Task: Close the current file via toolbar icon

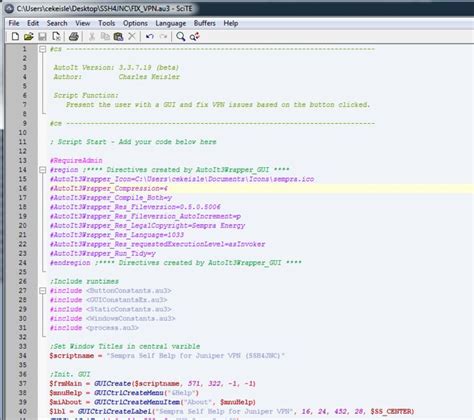Action: click(57, 36)
